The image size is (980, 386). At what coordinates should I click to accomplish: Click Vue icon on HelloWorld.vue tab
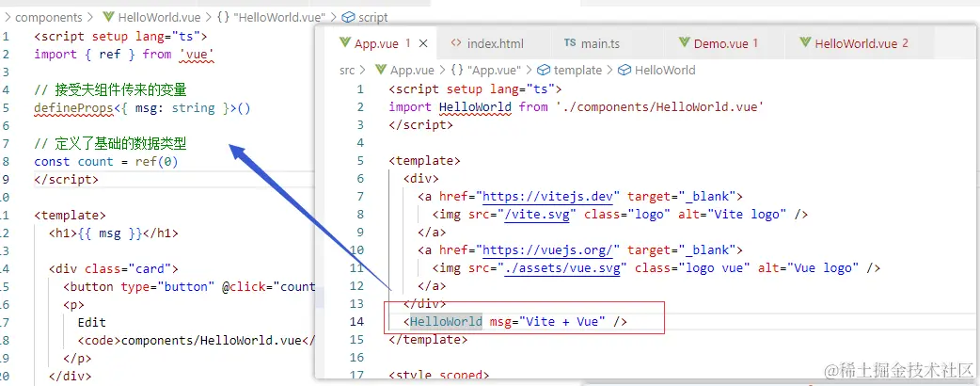click(805, 42)
